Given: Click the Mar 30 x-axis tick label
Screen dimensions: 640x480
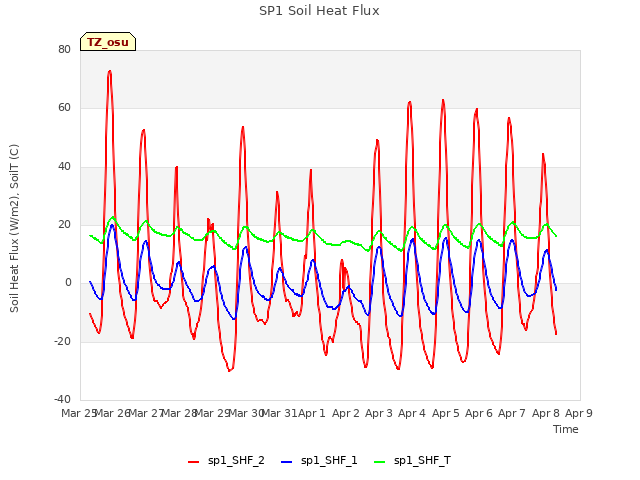Looking at the screenshot, I should [246, 413].
